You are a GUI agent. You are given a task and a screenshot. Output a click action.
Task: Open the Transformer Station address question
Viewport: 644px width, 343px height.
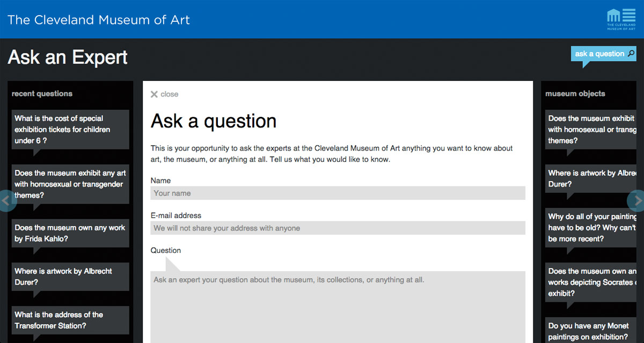[x=70, y=320]
